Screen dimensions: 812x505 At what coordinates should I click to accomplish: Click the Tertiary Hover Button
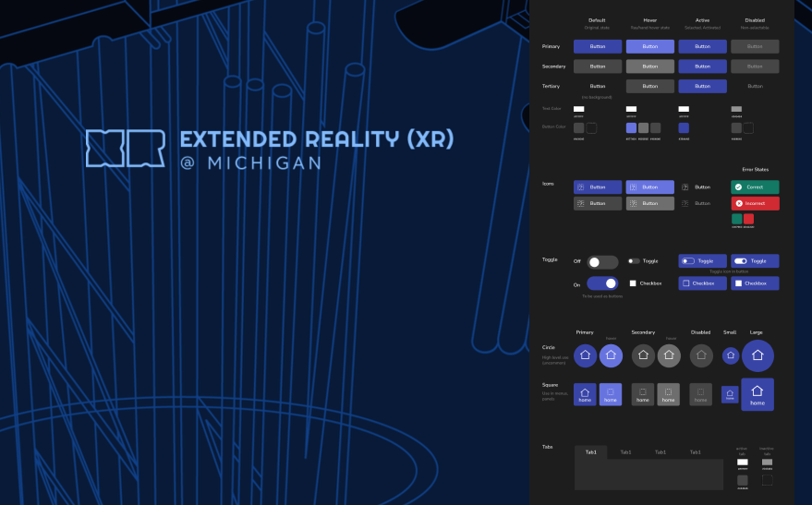650,87
